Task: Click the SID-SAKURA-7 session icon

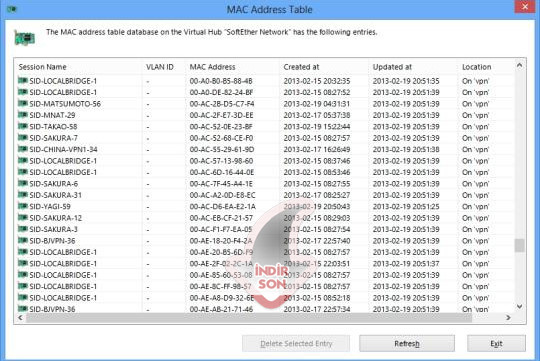Action: click(x=23, y=137)
